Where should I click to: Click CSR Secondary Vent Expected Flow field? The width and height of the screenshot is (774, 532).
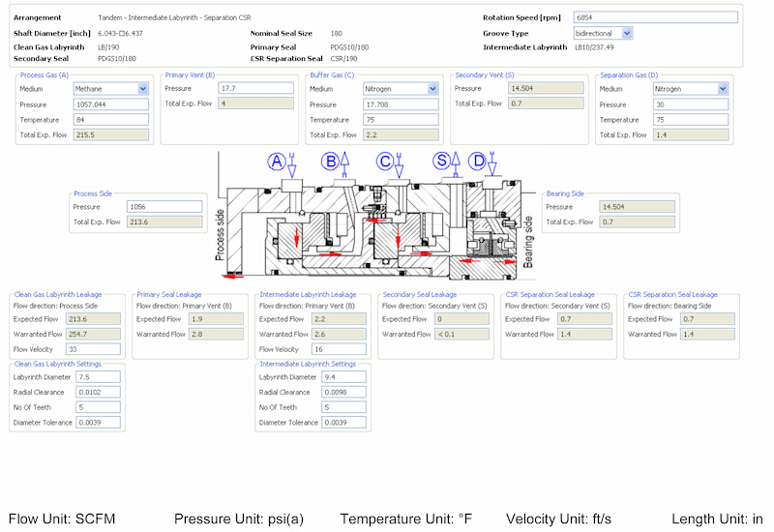point(585,319)
